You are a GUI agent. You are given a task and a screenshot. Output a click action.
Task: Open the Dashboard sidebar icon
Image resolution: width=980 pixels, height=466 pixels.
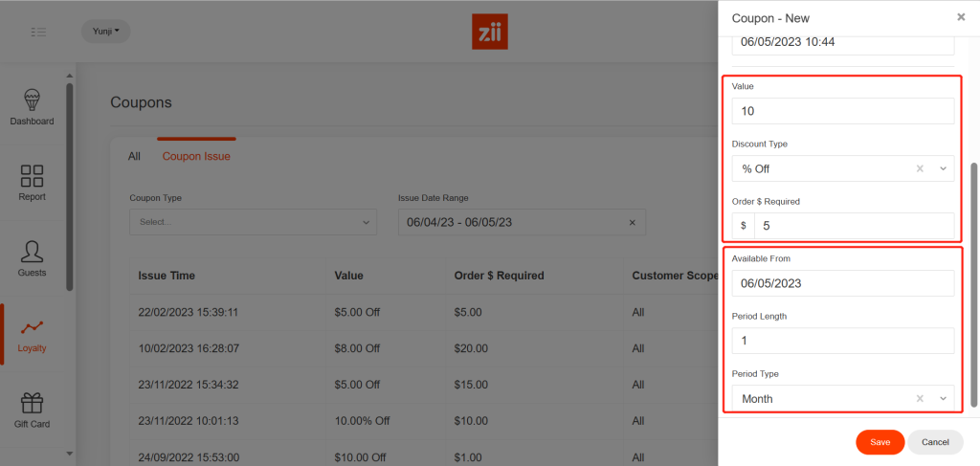[32, 107]
